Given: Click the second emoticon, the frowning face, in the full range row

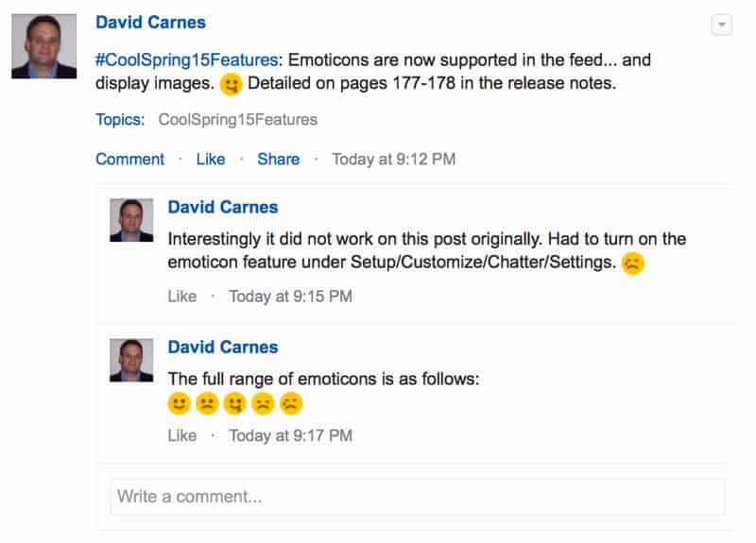Looking at the screenshot, I should click(x=207, y=404).
